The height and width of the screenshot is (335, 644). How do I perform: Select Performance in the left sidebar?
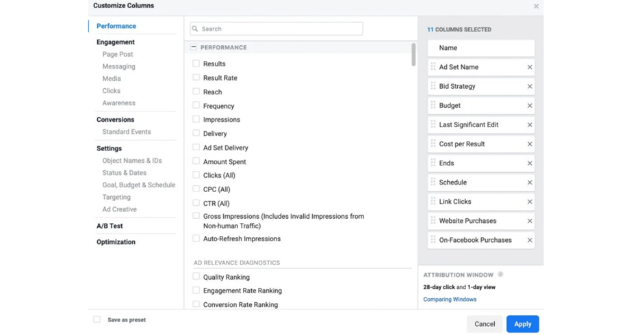click(116, 26)
